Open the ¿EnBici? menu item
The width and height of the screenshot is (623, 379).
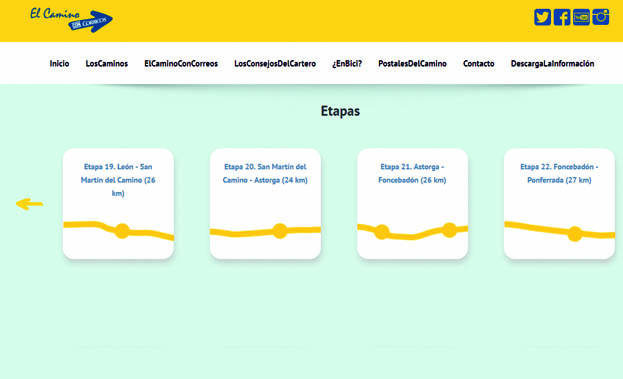click(347, 64)
